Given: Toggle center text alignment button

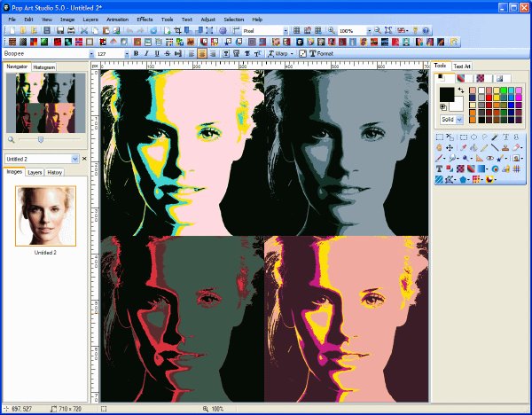Looking at the screenshot, I should coord(202,53).
